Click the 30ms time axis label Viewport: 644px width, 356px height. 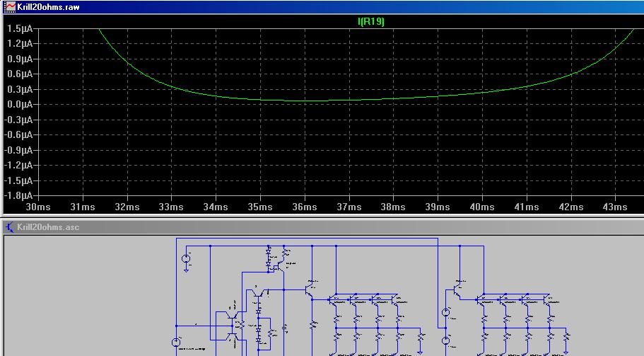pyautogui.click(x=38, y=207)
